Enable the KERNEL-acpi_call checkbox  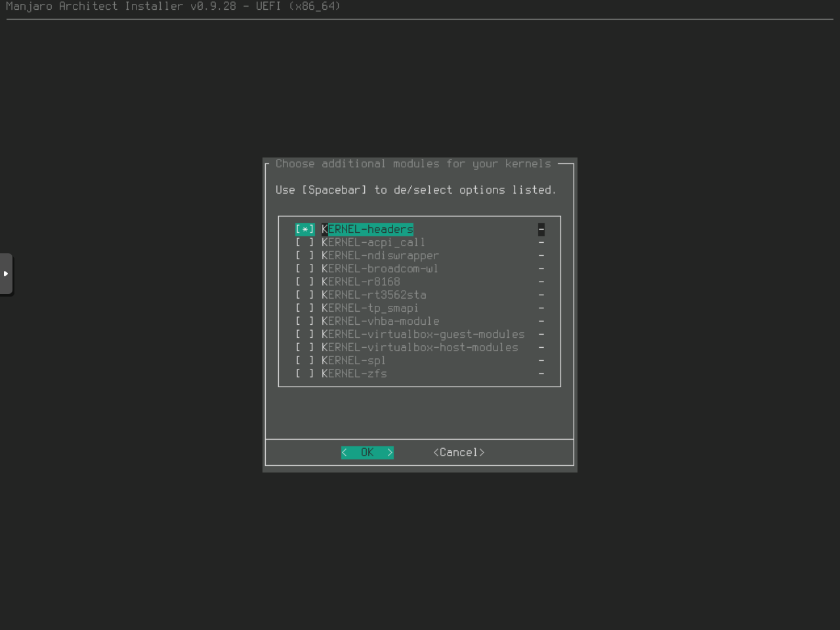[x=304, y=243]
